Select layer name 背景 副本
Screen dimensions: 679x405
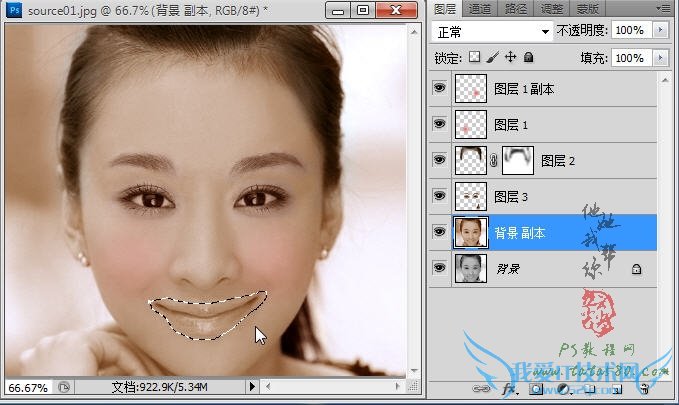pos(520,233)
